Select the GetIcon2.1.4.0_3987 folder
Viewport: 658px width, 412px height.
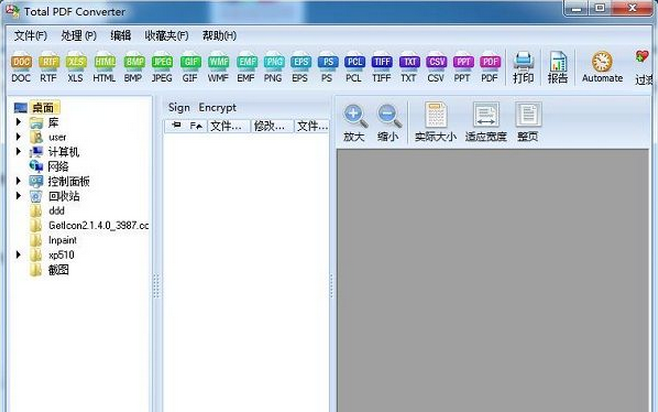(99, 225)
